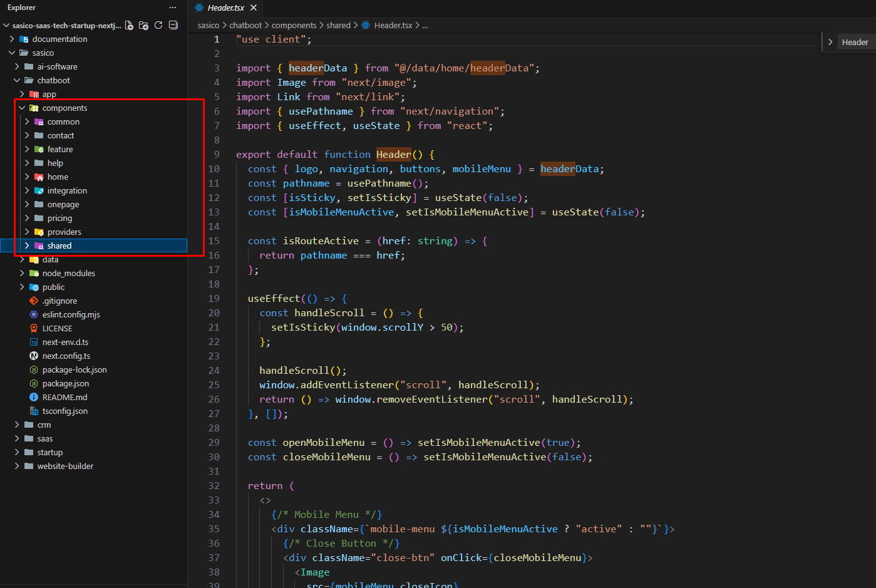The width and height of the screenshot is (876, 588).
Task: Collapse the chatboot folder chevron
Action: [16, 80]
